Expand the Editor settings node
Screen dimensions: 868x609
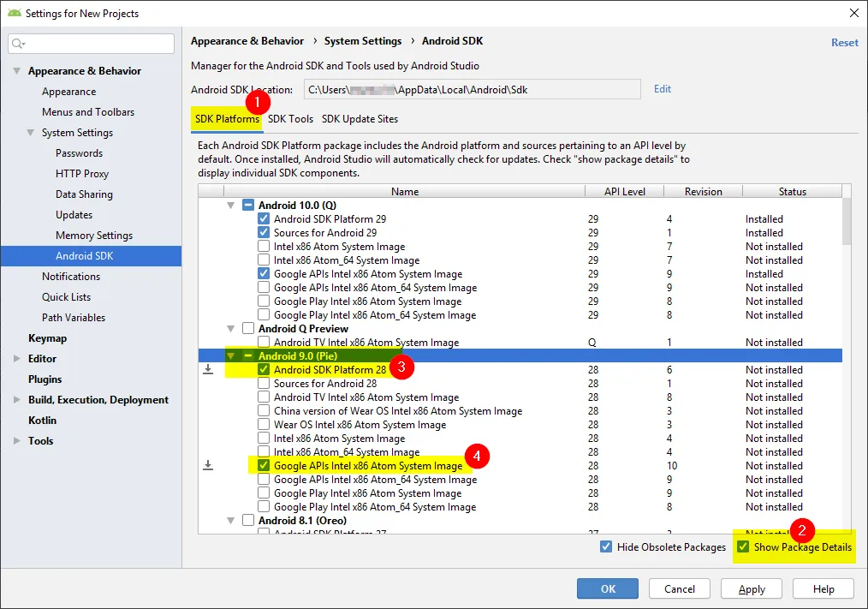click(16, 359)
